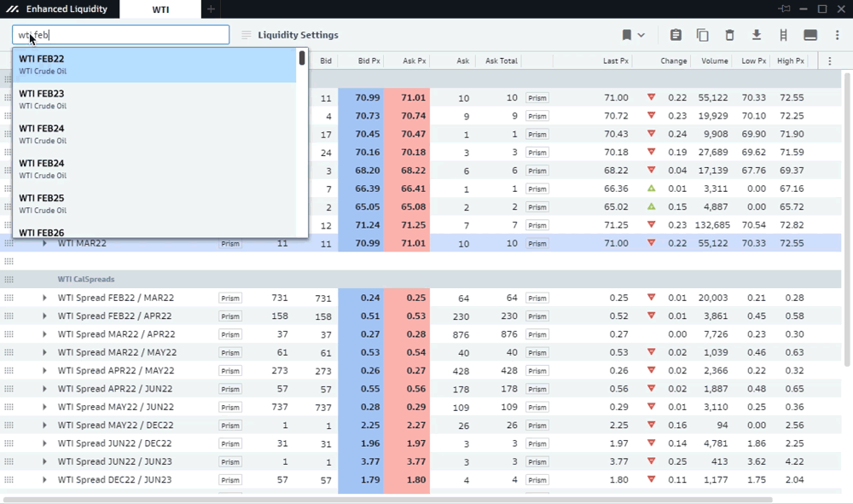This screenshot has width=853, height=504.
Task: Open Liquidity Settings
Action: click(298, 35)
